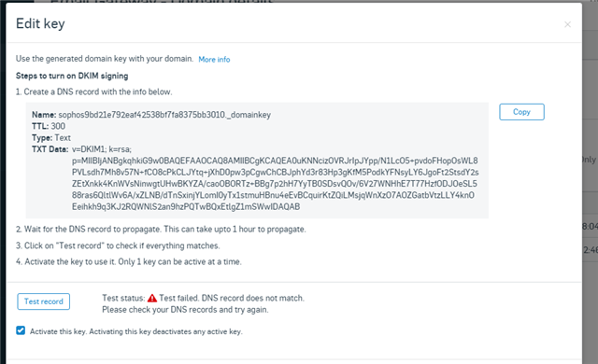The width and height of the screenshot is (598, 364).
Task: Click the v=DKIM1; k=rsa; line
Action: 102,149
